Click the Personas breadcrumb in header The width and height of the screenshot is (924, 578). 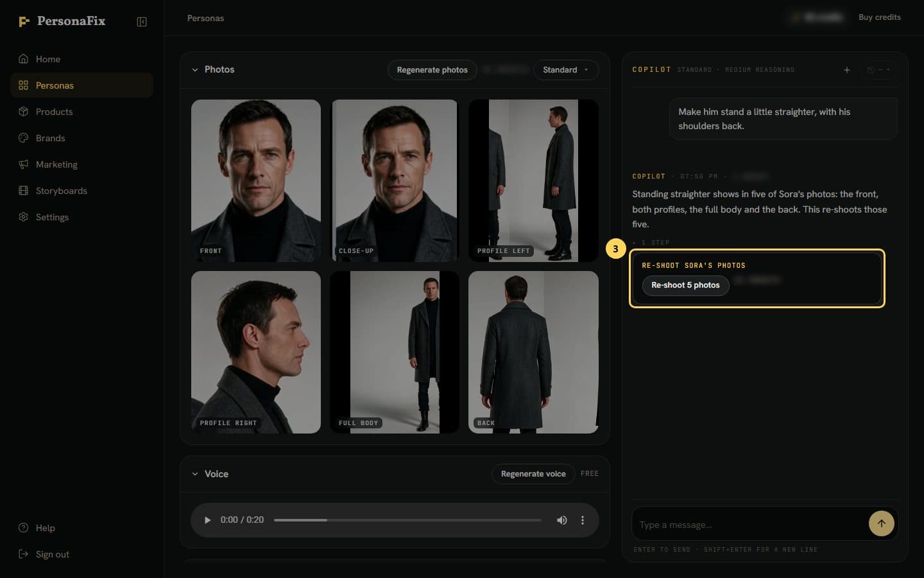tap(205, 18)
